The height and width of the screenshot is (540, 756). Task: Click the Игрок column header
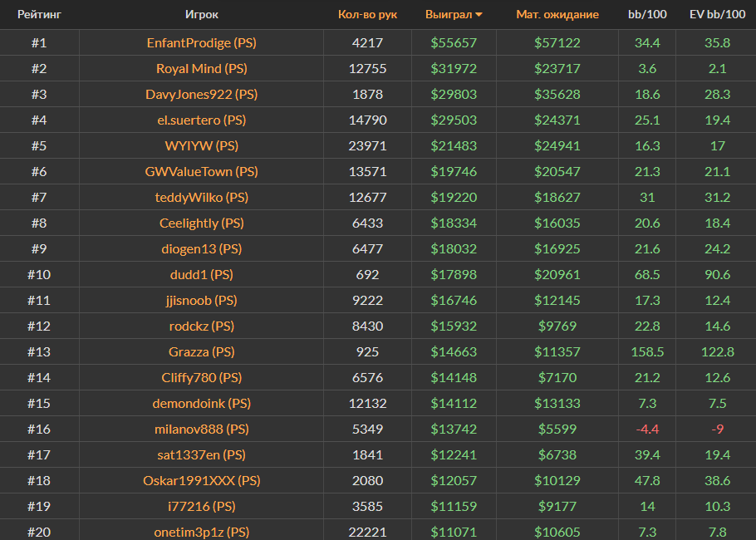coord(202,15)
